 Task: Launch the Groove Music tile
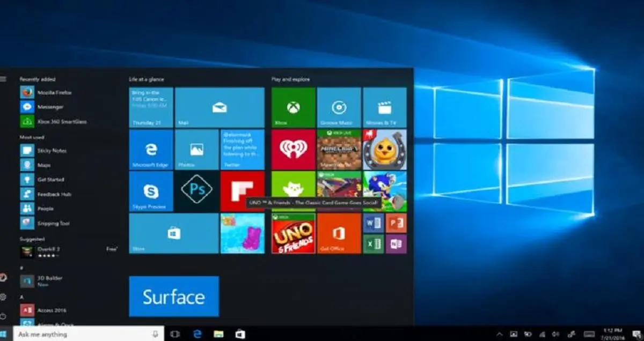pos(339,107)
